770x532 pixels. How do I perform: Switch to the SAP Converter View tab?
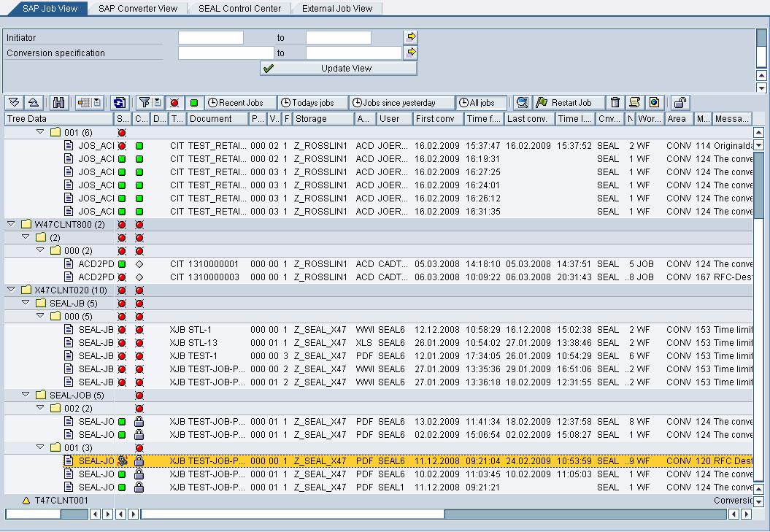pyautogui.click(x=138, y=9)
